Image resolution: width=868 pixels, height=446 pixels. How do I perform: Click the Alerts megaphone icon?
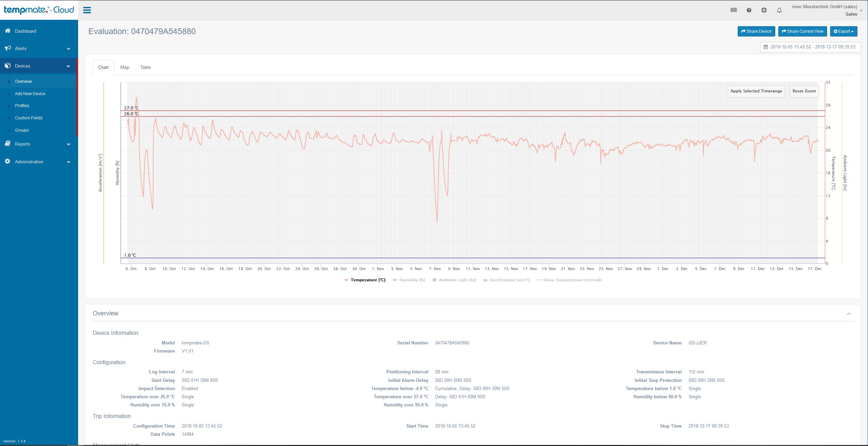8,48
